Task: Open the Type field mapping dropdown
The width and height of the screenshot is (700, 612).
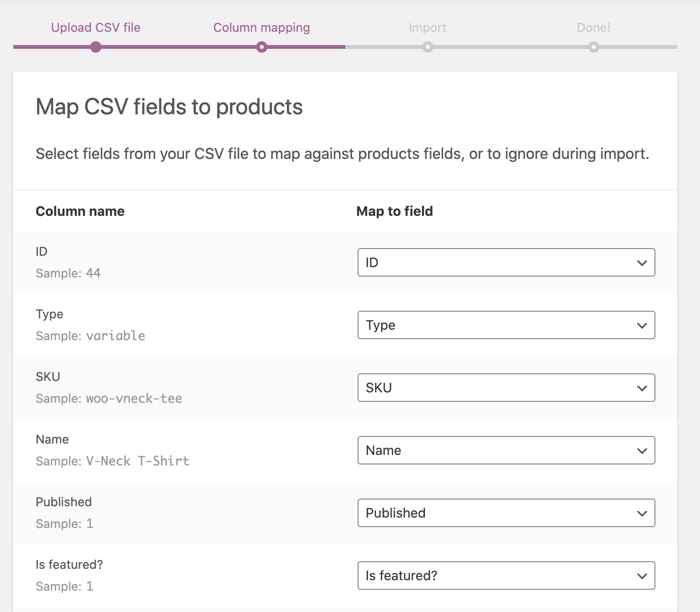Action: tap(506, 325)
